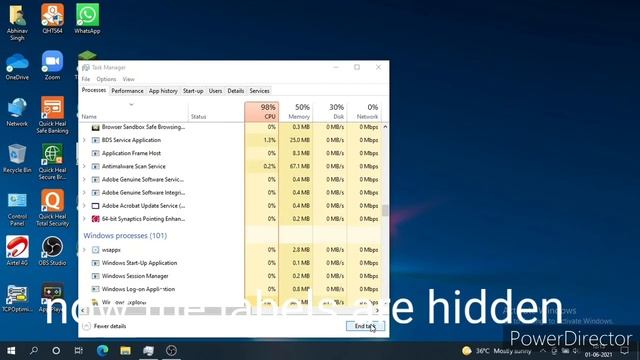Image resolution: width=640 pixels, height=360 pixels.
Task: Click the End task button
Action: pos(365,326)
